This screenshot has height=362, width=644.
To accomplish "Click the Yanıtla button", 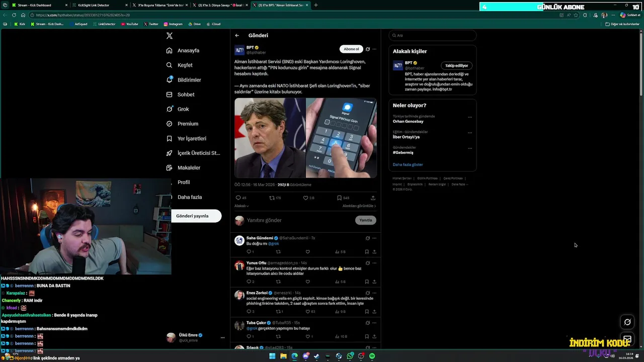I will coord(366,220).
